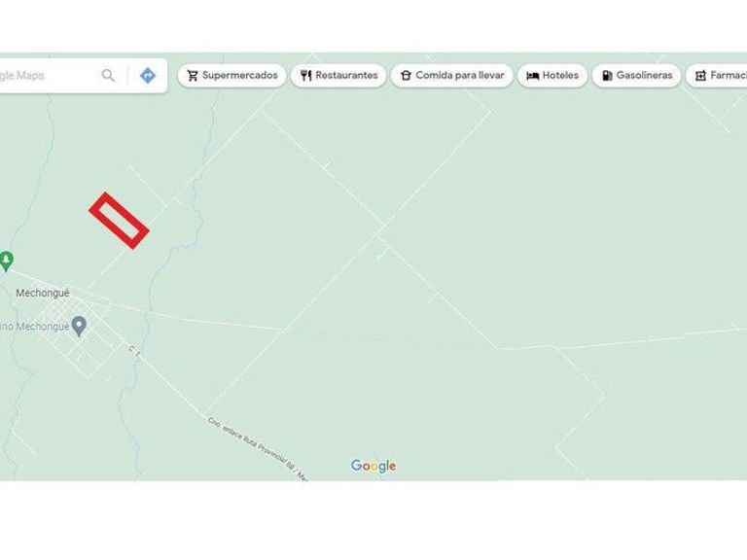Show Hoteles on the map
This screenshot has height=560, width=747.
[x=552, y=76]
